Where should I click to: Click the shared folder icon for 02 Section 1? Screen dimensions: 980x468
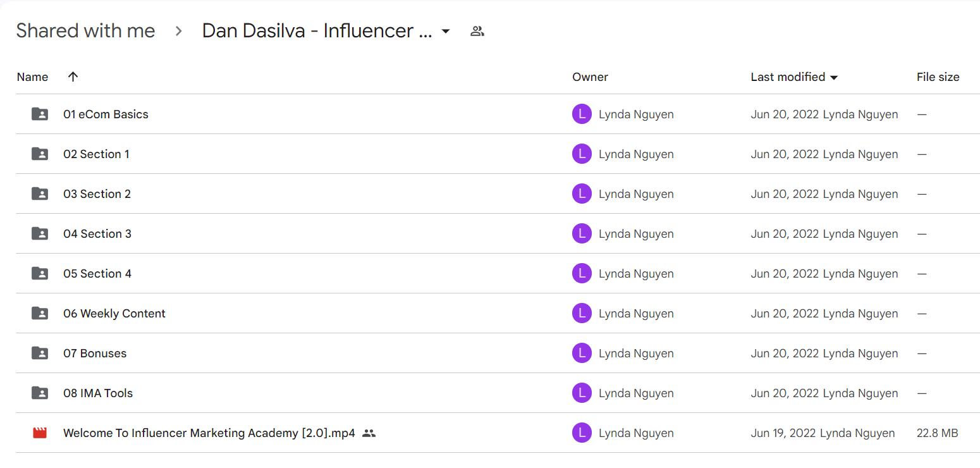pos(40,154)
